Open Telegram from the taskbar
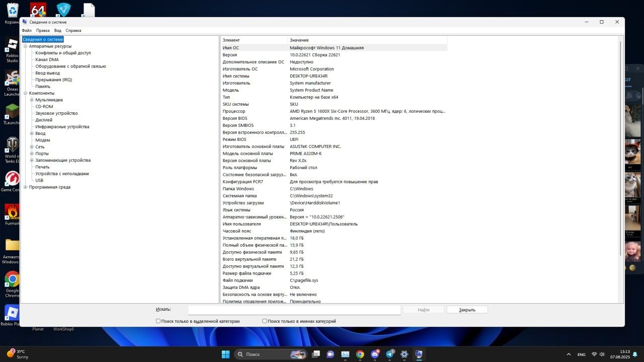The width and height of the screenshot is (644, 362). pos(389,354)
